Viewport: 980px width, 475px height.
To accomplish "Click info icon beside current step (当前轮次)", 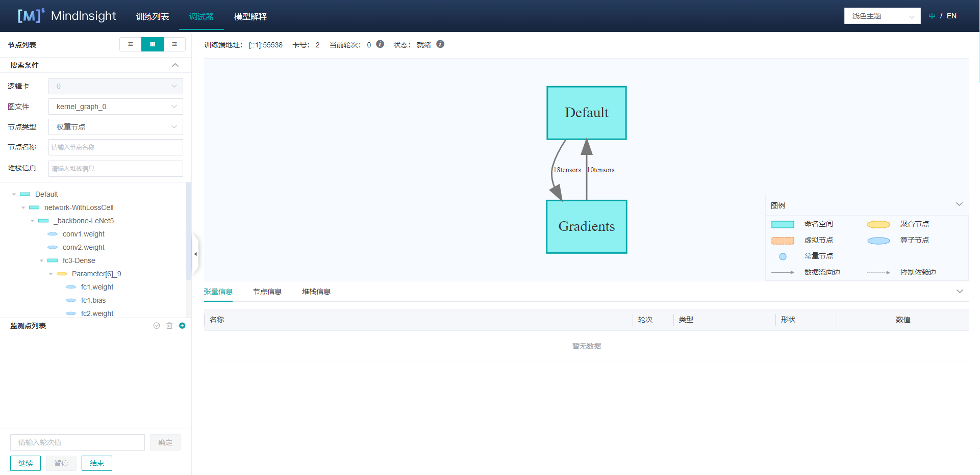I will click(380, 44).
